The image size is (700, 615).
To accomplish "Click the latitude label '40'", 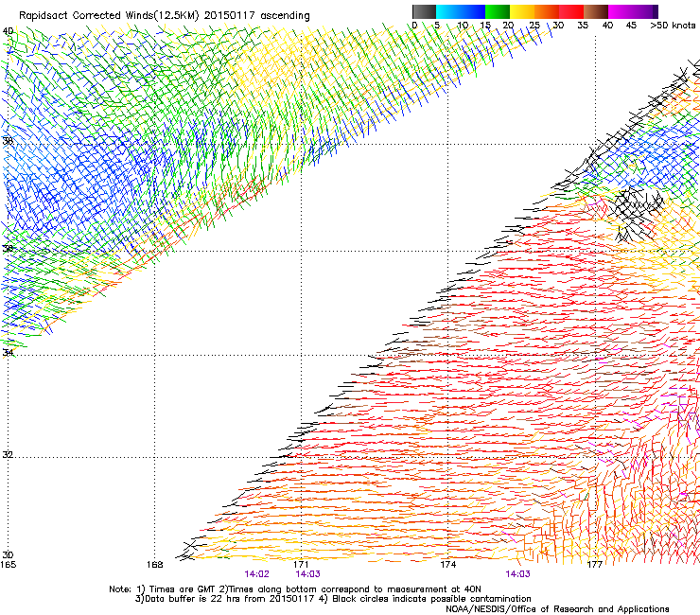I will pos(8,31).
